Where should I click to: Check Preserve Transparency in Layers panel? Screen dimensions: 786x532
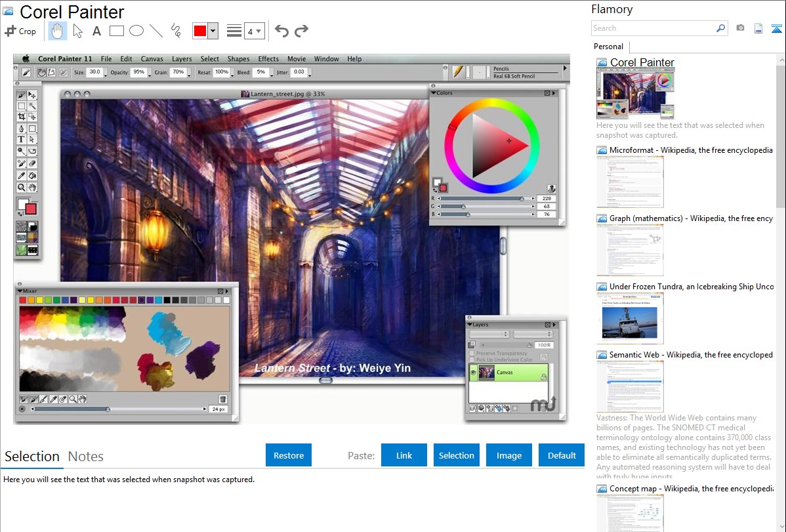472,353
